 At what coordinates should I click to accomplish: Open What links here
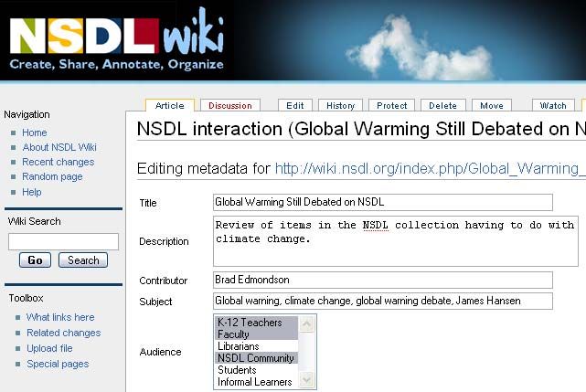60,317
